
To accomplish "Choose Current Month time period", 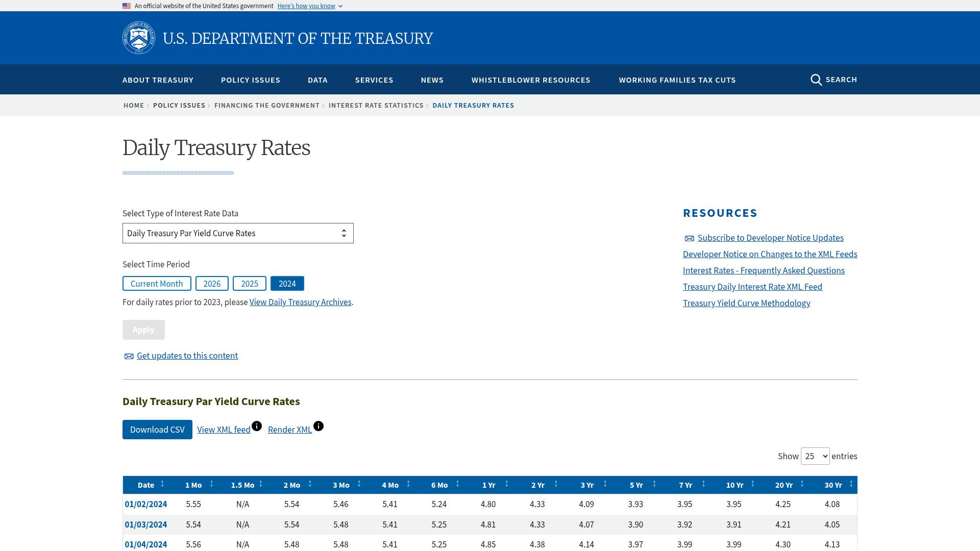I will [x=157, y=284].
